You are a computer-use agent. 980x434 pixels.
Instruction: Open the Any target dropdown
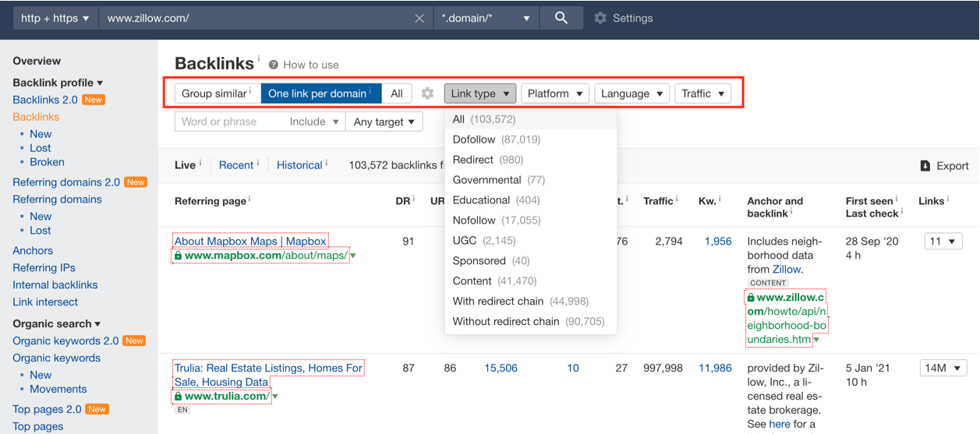pos(385,122)
